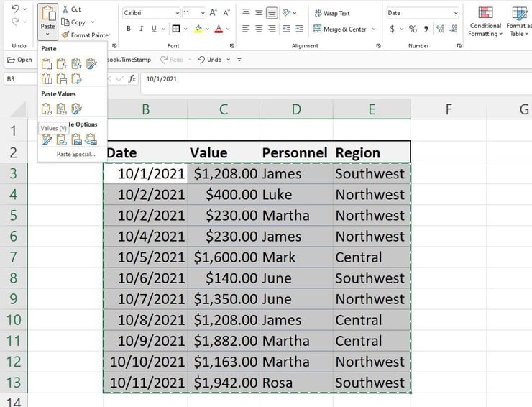Open the text Orientation options
Screen dimensions: 532x407
click(289, 13)
